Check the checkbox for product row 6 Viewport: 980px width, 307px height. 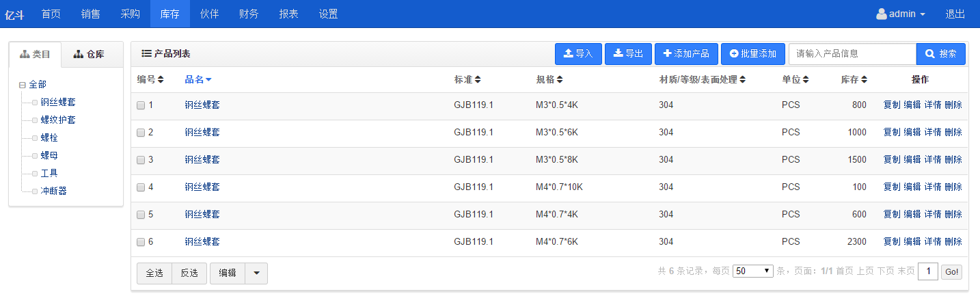coord(141,242)
